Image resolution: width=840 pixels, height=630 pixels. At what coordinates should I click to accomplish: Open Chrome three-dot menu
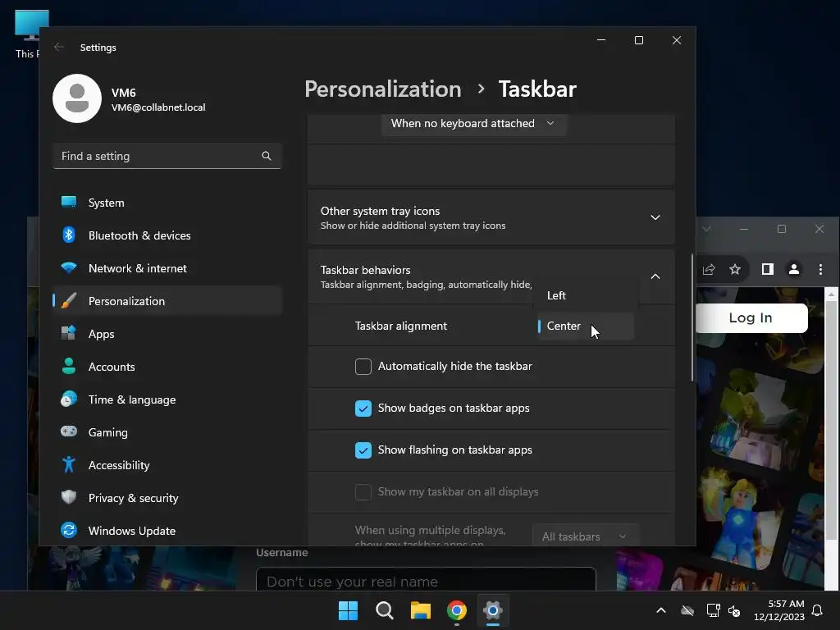point(820,269)
